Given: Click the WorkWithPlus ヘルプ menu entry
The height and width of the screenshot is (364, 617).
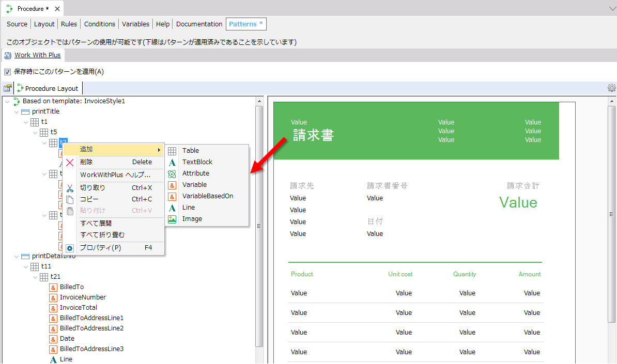Looking at the screenshot, I should [x=115, y=175].
